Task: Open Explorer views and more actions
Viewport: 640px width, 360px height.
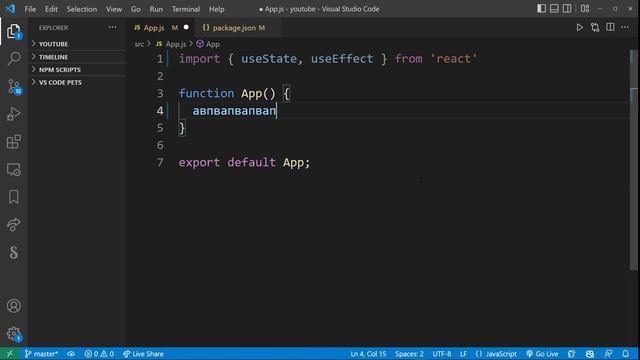Action: coord(112,27)
